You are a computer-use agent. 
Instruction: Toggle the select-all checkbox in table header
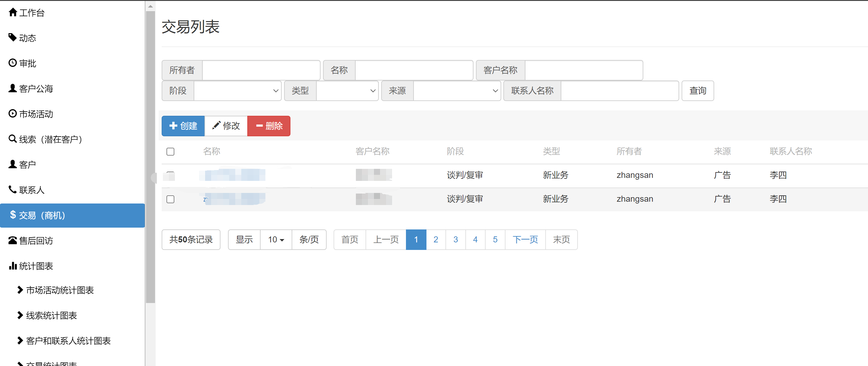[x=170, y=152]
